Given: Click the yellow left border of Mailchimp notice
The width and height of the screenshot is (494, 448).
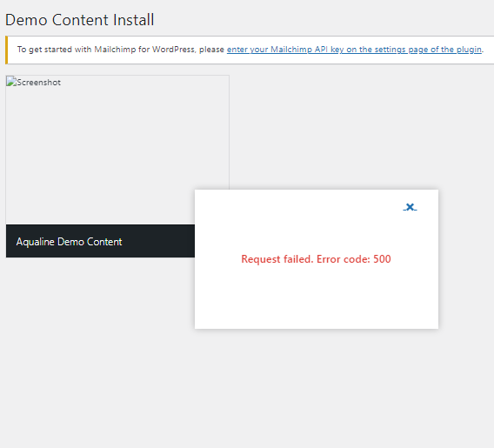Looking at the screenshot, I should [6, 50].
